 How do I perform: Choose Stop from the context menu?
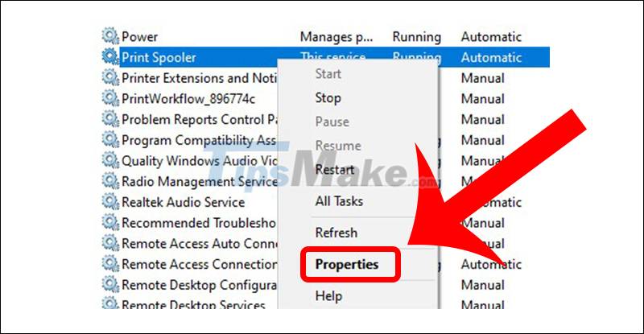coord(328,98)
